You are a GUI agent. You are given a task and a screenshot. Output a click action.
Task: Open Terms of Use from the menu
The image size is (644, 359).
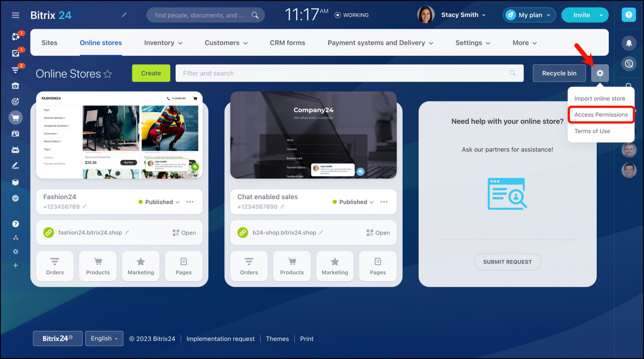592,131
